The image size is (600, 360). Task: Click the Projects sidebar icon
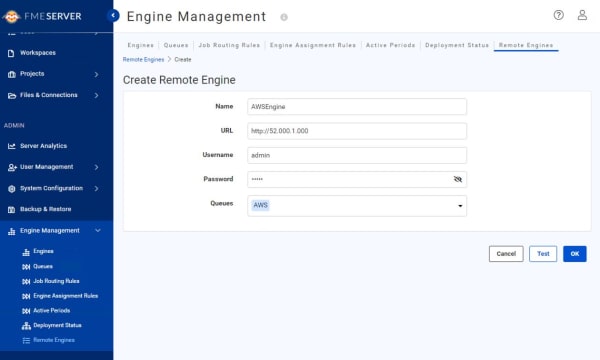coord(11,74)
